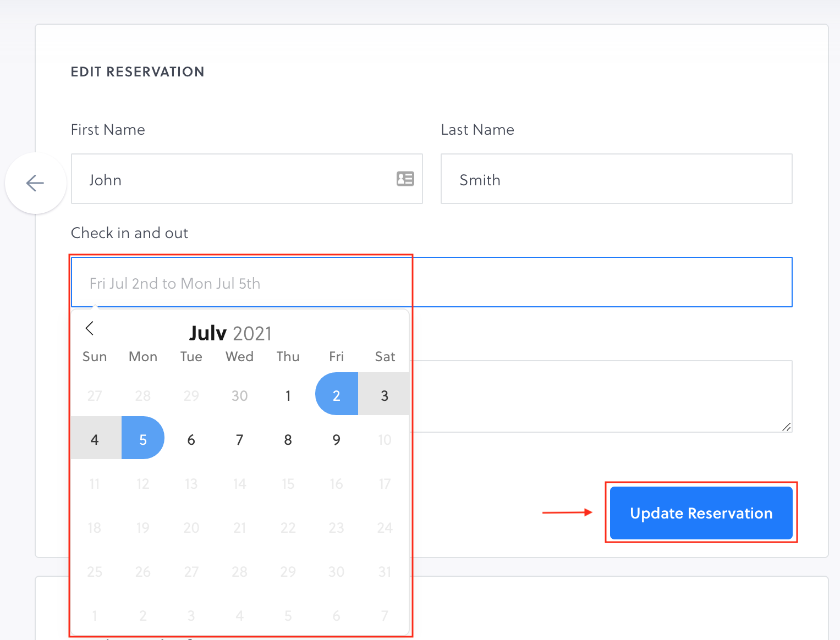Choose July 3 in the calendar

[385, 395]
